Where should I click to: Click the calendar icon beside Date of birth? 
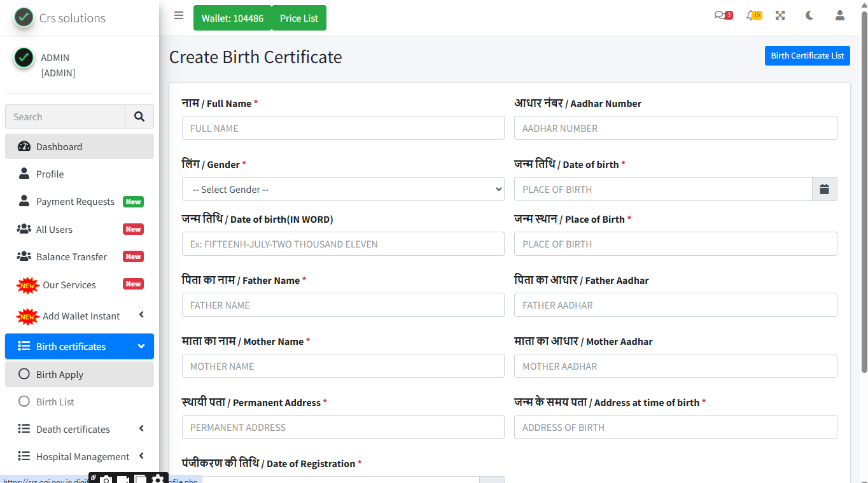pos(824,189)
